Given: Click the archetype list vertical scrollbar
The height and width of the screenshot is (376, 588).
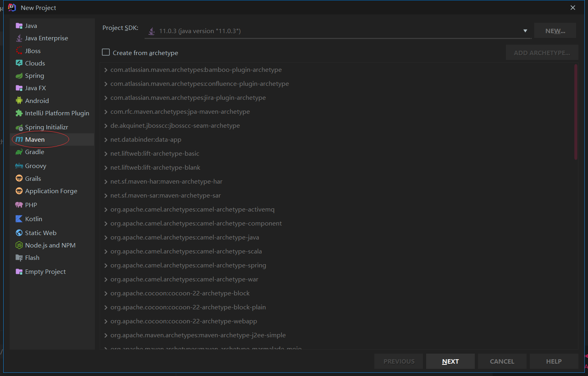Looking at the screenshot, I should coord(576,112).
